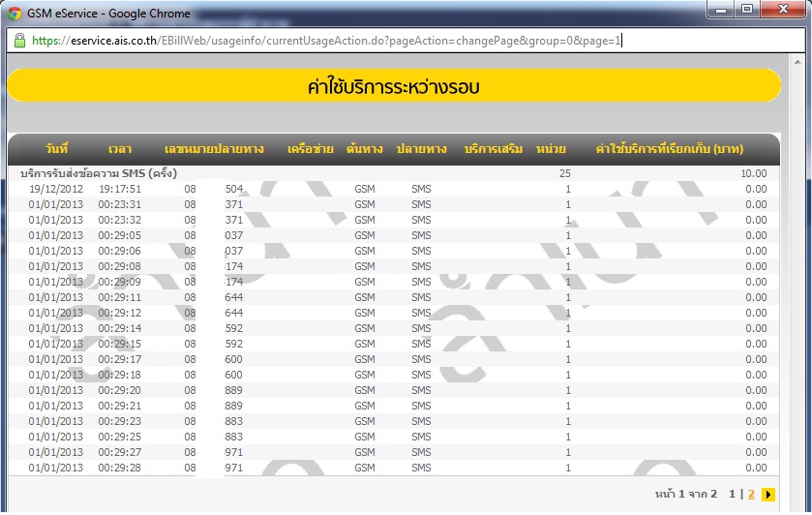Select time 00:29:28 entry
812x515 pixels.
coord(120,468)
